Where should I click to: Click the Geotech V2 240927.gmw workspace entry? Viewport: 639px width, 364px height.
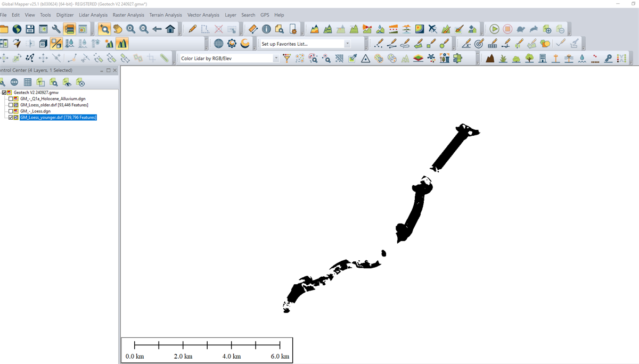36,93
